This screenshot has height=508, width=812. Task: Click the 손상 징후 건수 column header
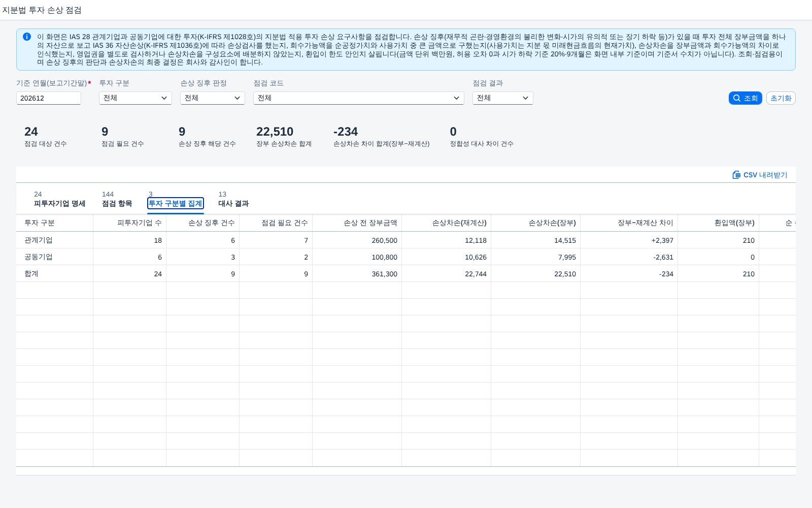203,223
